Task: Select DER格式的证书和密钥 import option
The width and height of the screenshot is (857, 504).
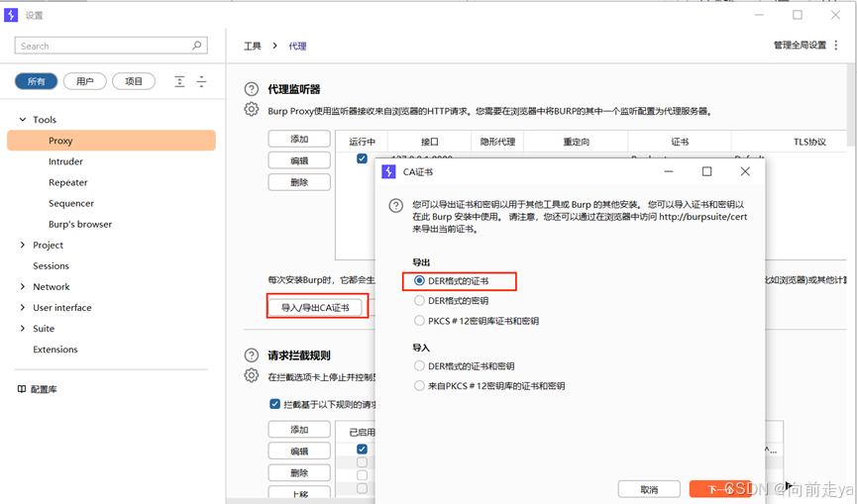Action: [x=419, y=365]
